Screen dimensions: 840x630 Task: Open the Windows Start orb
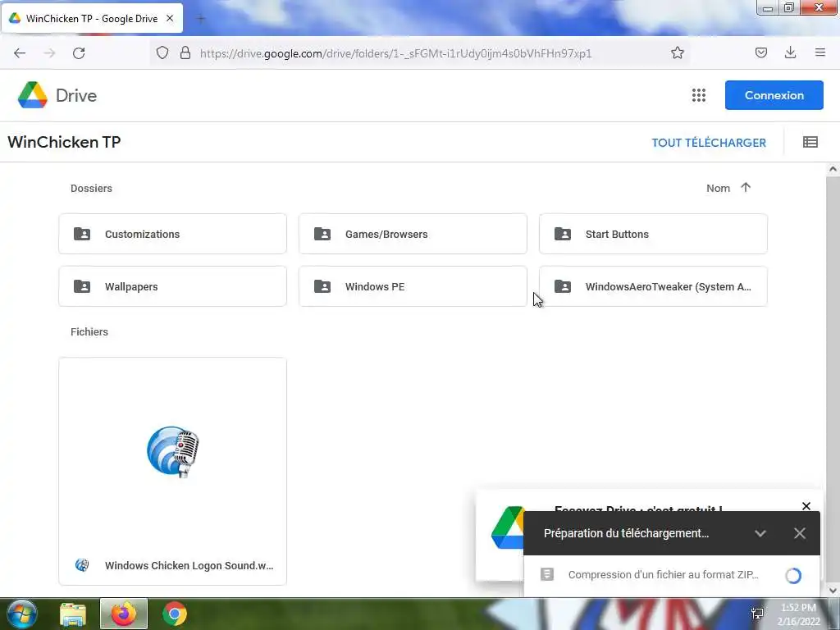[x=22, y=614]
